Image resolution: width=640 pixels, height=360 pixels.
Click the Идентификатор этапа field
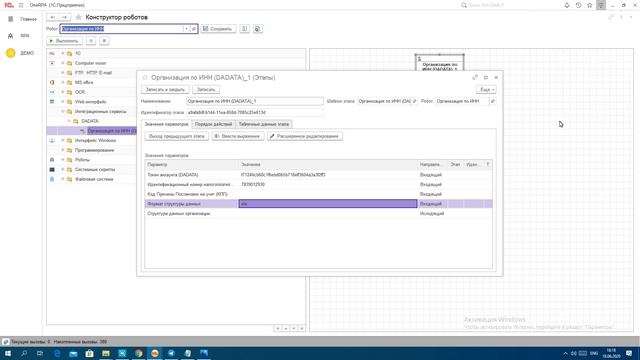[255, 112]
